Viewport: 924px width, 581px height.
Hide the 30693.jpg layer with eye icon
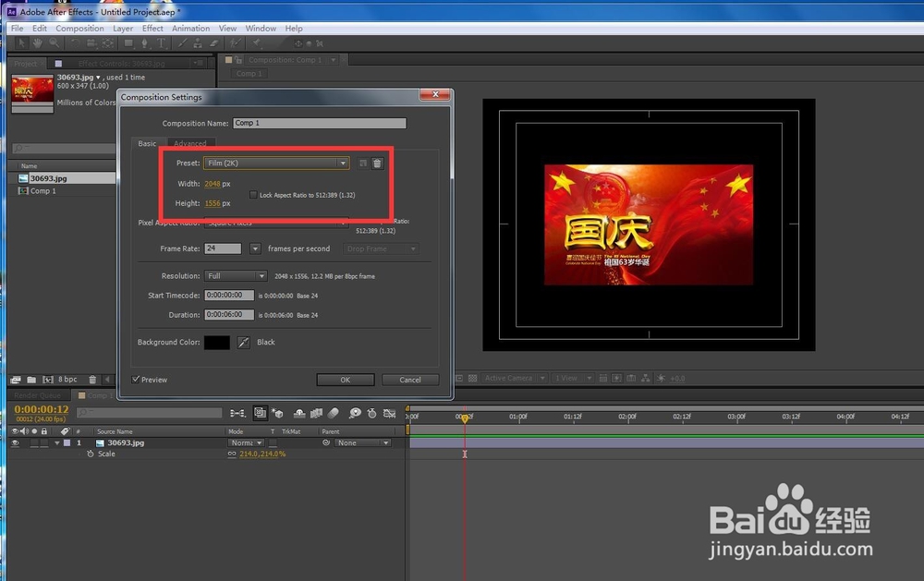(16, 442)
